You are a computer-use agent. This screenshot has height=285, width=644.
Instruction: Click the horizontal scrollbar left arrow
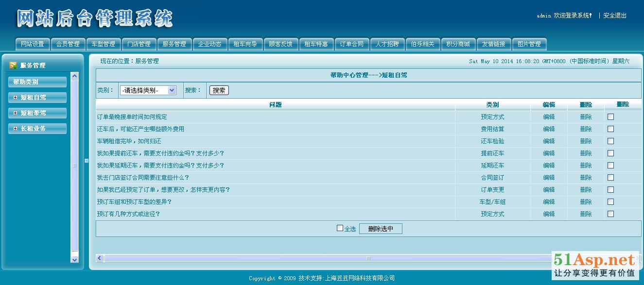pos(100,258)
